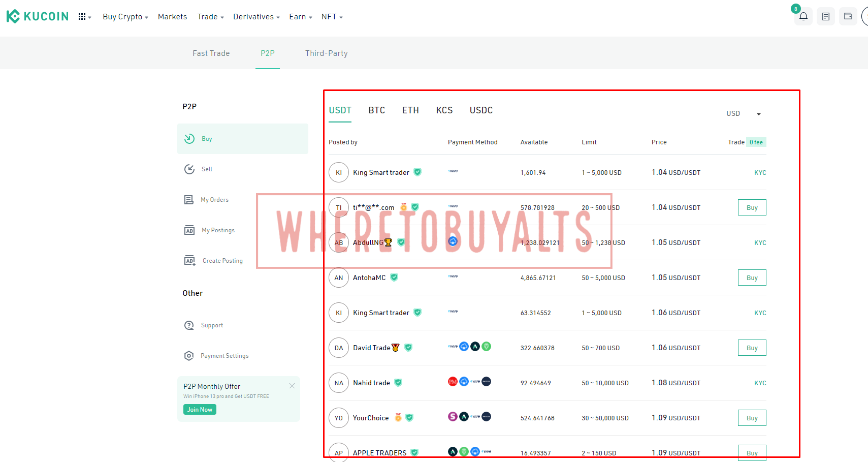The height and width of the screenshot is (462, 868).
Task: Open Sell in the P2P sidebar
Action: tap(243, 169)
